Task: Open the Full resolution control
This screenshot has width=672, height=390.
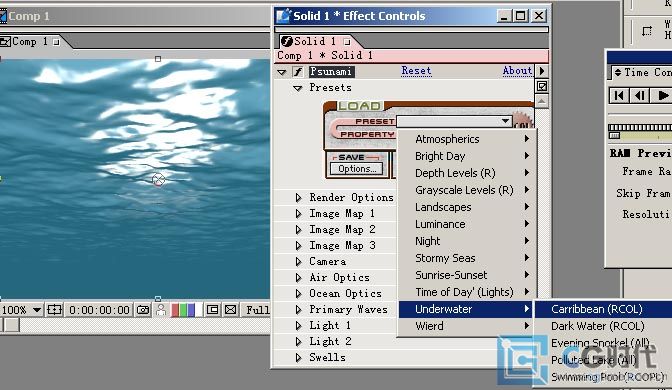Action: (257, 310)
